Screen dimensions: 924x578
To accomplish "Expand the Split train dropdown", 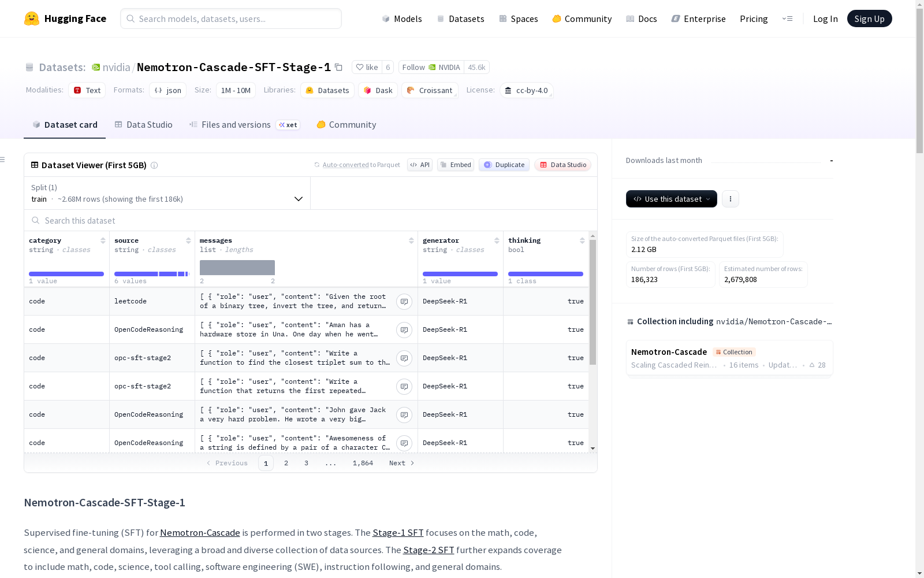I will (167, 193).
